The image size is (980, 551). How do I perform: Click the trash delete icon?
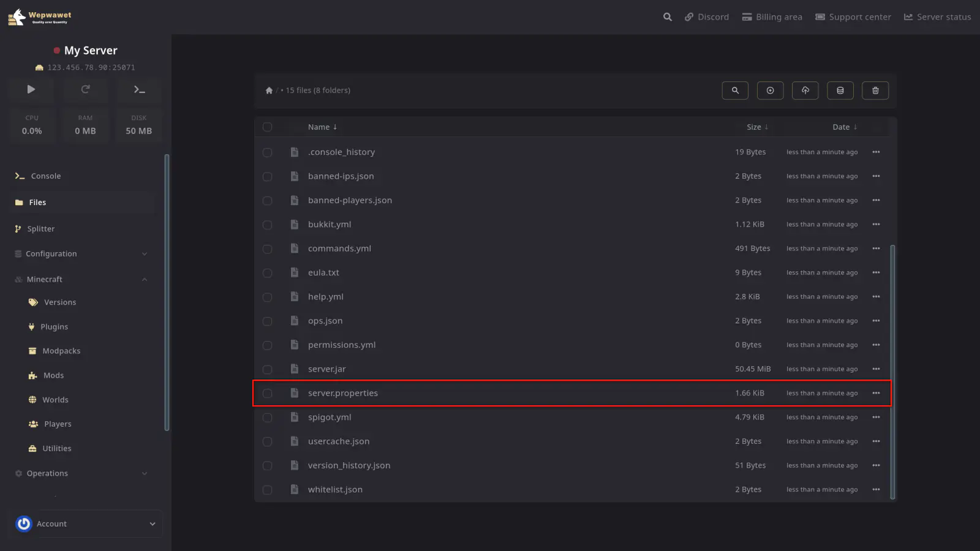(875, 91)
